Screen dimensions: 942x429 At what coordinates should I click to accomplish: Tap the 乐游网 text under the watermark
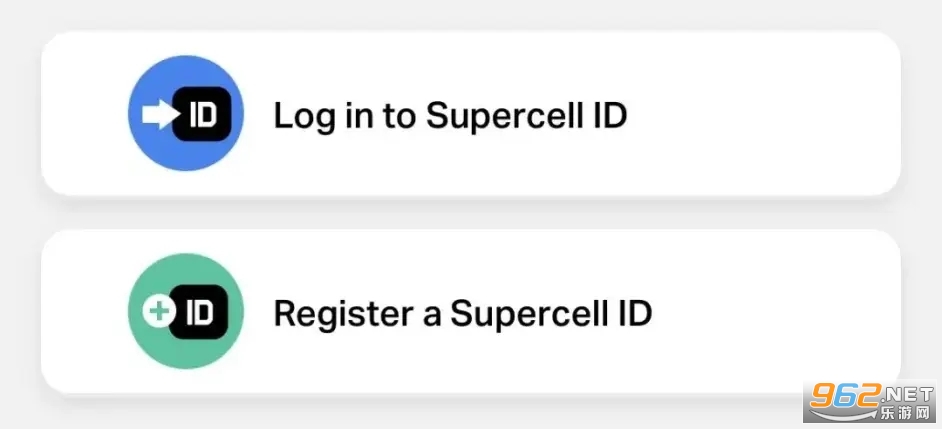905,413
